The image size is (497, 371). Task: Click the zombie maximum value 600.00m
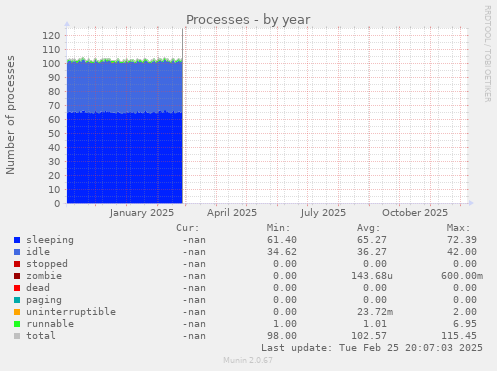click(x=462, y=276)
